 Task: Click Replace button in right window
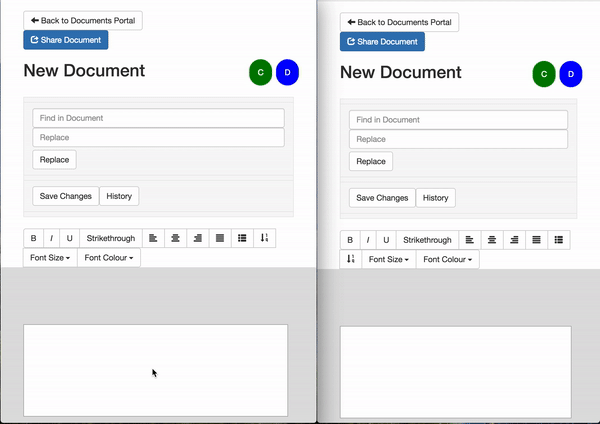(x=371, y=161)
